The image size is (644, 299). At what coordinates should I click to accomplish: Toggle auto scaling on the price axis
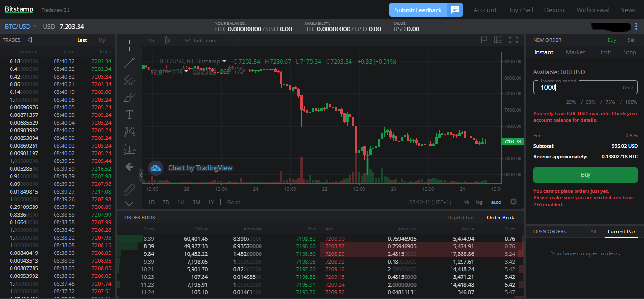pos(496,202)
